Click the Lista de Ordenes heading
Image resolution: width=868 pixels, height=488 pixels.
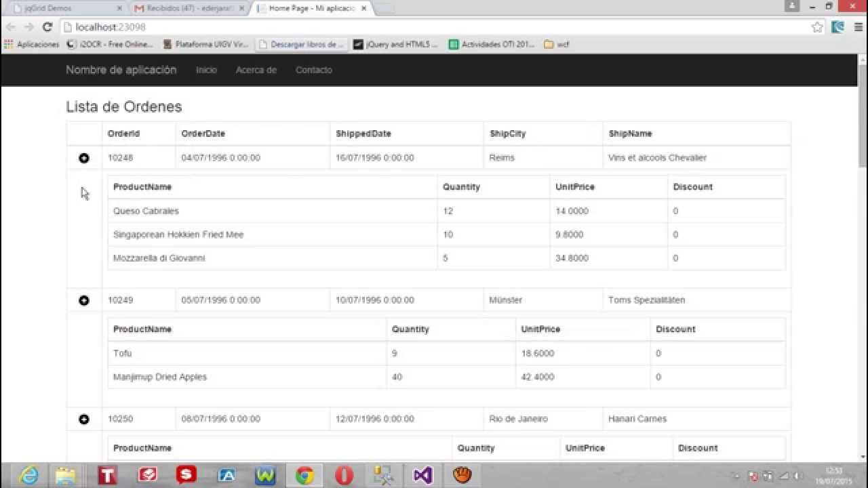124,106
